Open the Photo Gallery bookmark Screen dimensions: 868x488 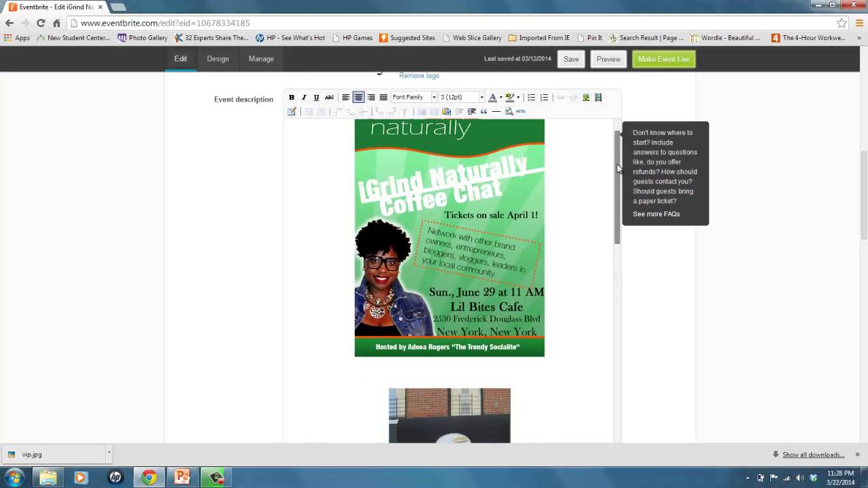(x=142, y=38)
